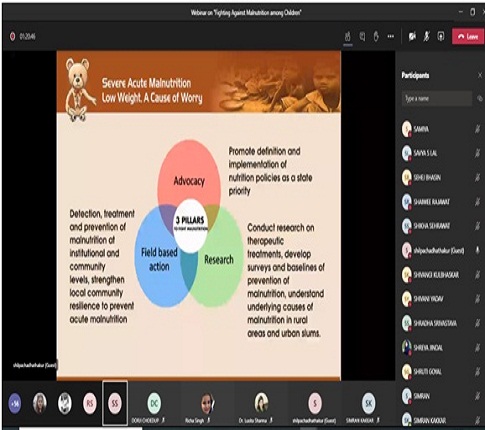485x430 pixels.
Task: Open the Show participants icon
Action: (x=348, y=36)
